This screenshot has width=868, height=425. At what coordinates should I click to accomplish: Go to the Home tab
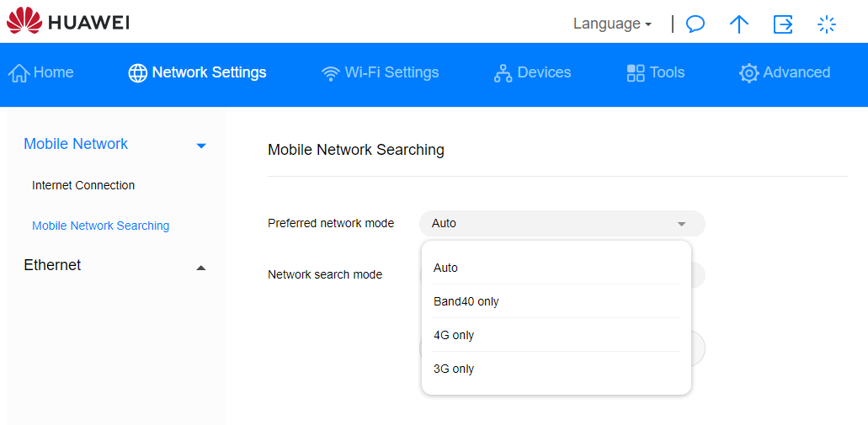click(x=41, y=72)
